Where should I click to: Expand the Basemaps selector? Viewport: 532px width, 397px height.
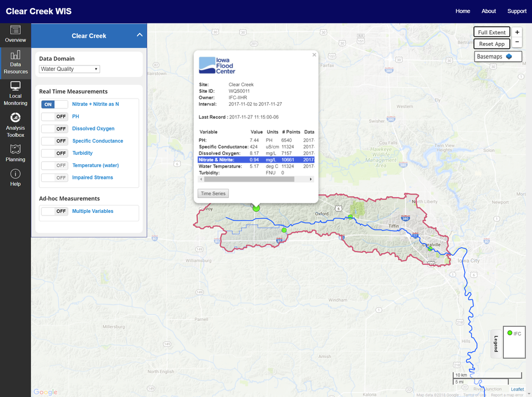[498, 56]
